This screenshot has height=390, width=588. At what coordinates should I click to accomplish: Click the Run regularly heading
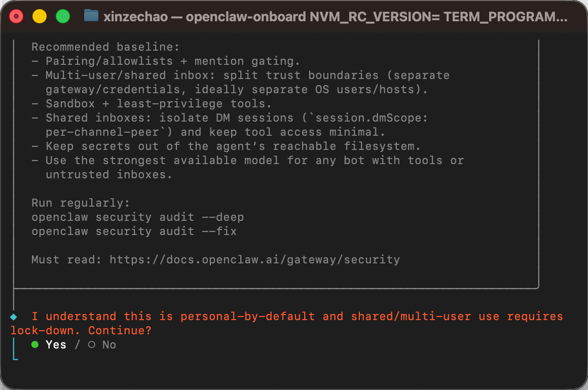pos(81,203)
